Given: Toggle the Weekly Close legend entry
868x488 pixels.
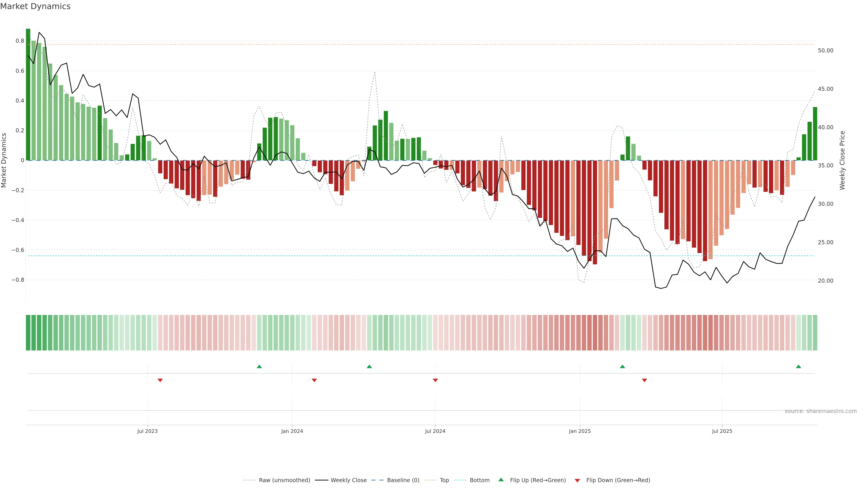Looking at the screenshot, I should point(348,480).
